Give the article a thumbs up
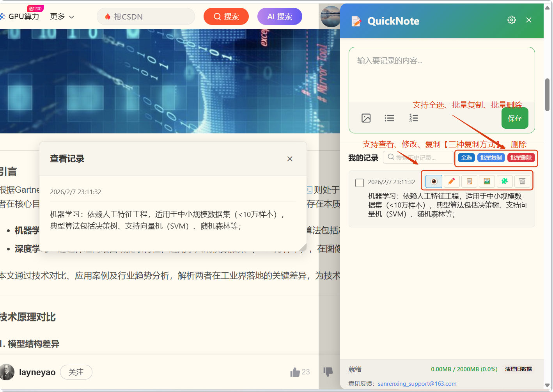Screen dimensions: 553x392 tap(296, 372)
